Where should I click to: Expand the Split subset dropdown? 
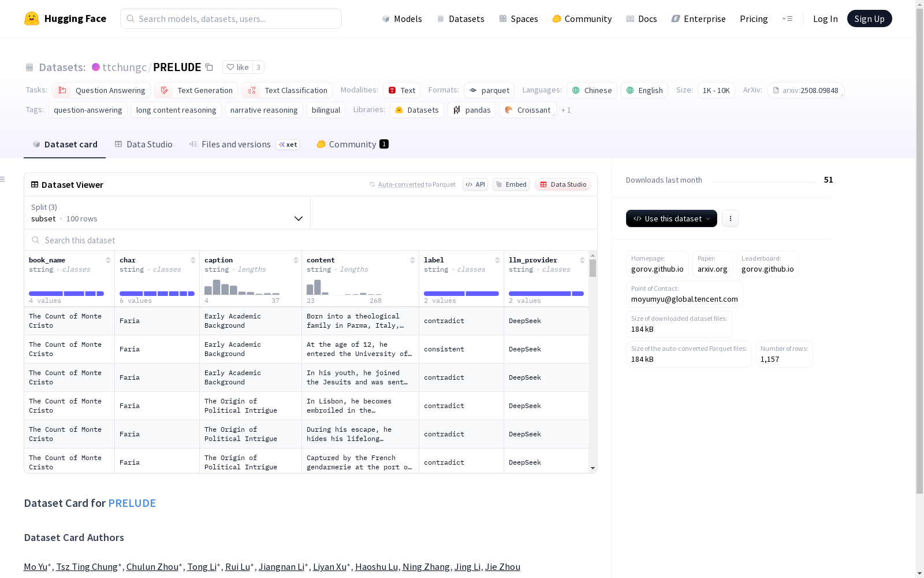coord(167,213)
